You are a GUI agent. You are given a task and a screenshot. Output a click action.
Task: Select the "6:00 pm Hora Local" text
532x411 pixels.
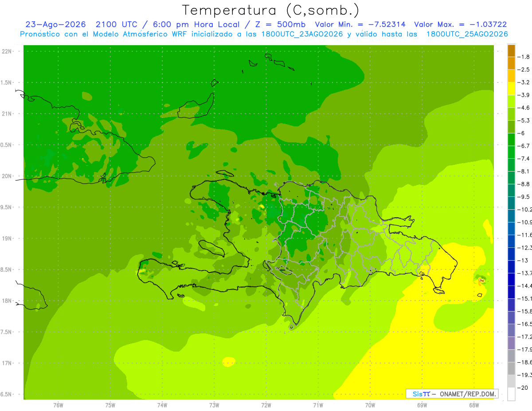tap(196, 24)
